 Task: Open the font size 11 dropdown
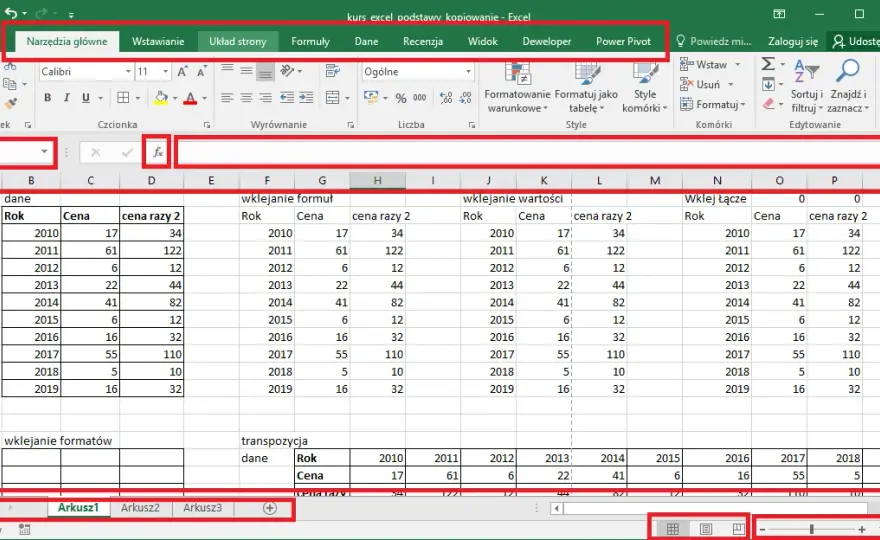point(165,72)
